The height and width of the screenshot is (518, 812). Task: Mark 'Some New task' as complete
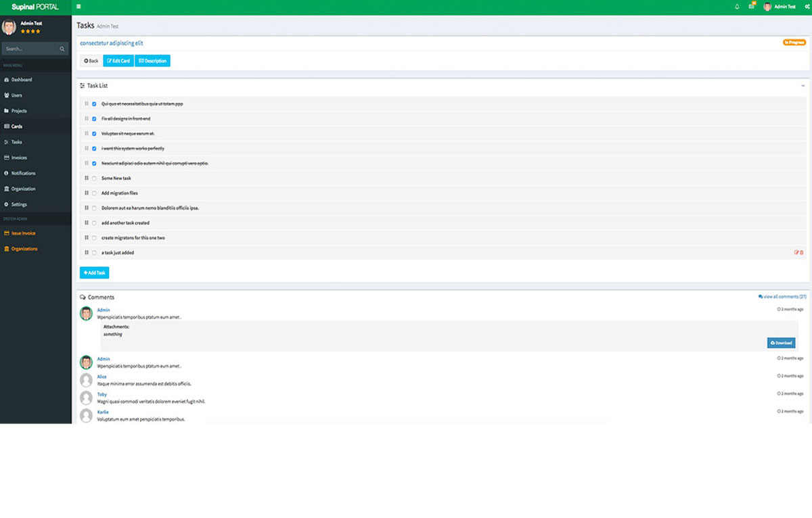(94, 178)
